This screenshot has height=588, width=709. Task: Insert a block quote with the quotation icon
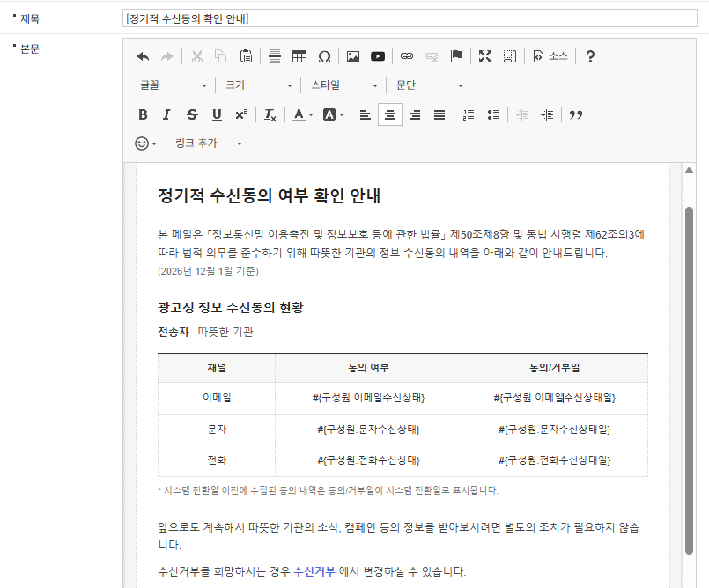tap(576, 114)
